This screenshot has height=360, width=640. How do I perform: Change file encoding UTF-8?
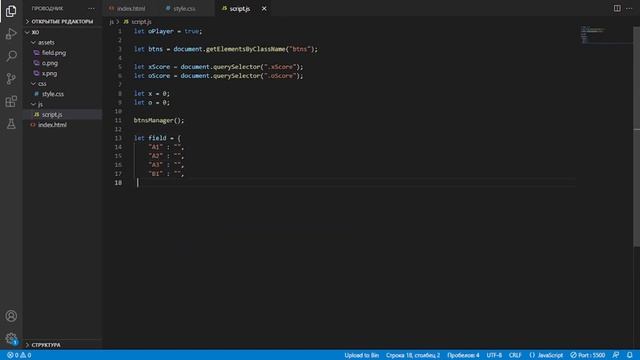pos(494,355)
